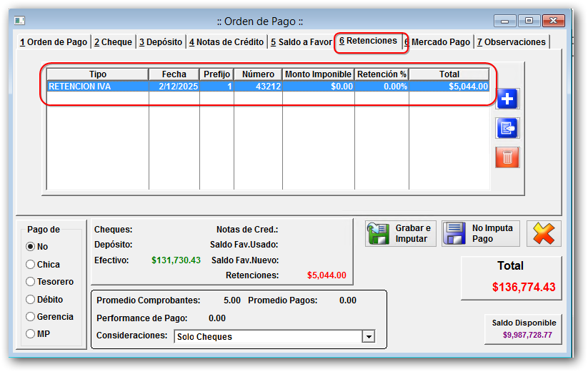Expand the Consideraciones dropdown arrow
Image resolution: width=588 pixels, height=372 pixels.
point(369,337)
